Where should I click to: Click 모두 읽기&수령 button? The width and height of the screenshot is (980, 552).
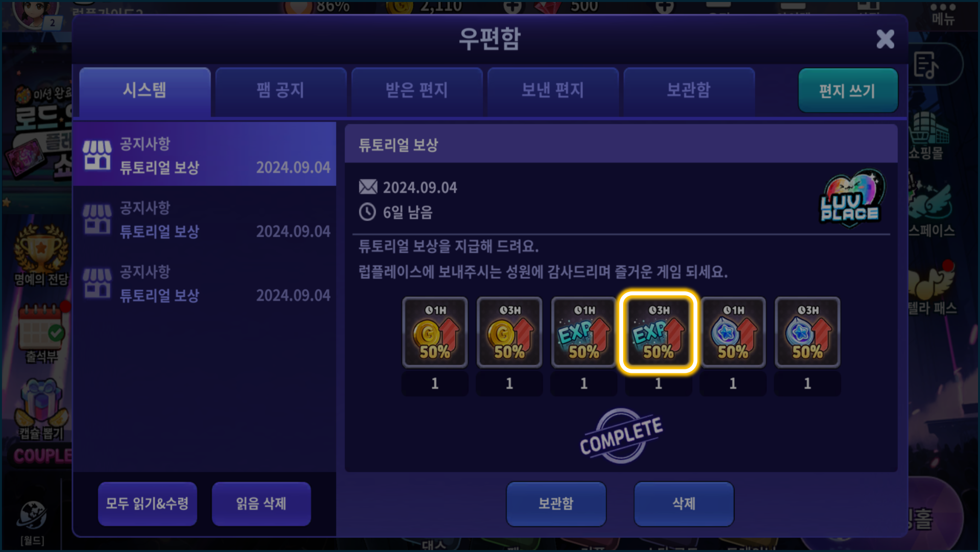pos(148,504)
